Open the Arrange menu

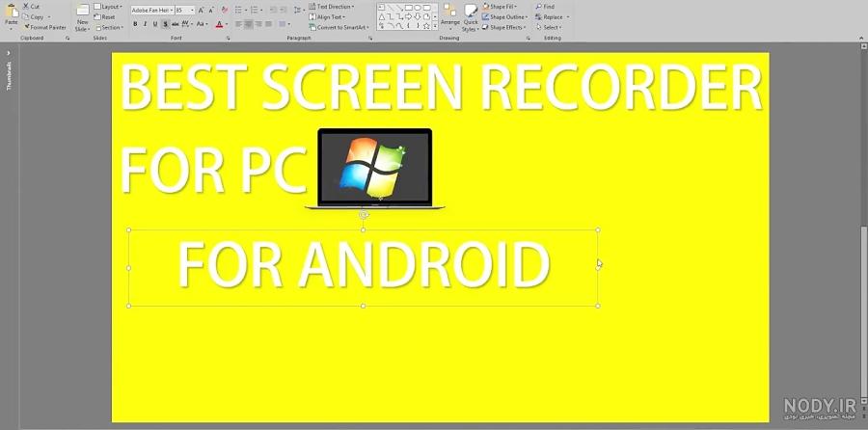tap(450, 16)
